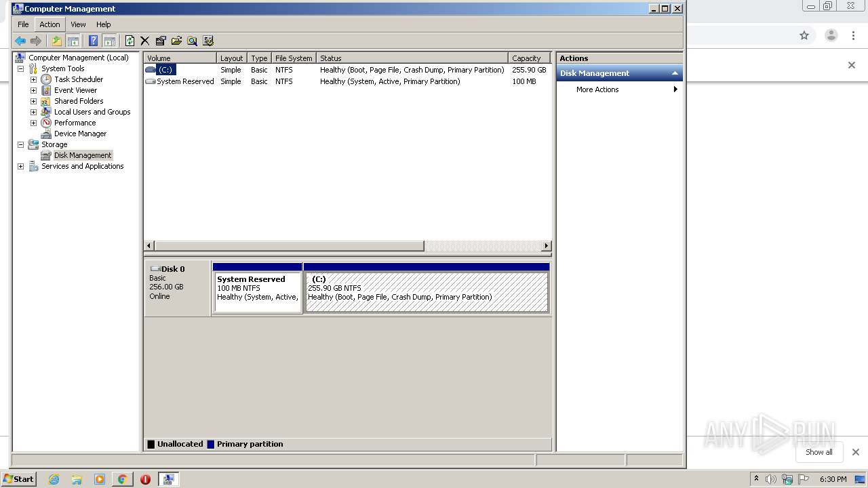This screenshot has height=488, width=868.
Task: Open Windows Explorer from the taskbar
Action: [77, 479]
